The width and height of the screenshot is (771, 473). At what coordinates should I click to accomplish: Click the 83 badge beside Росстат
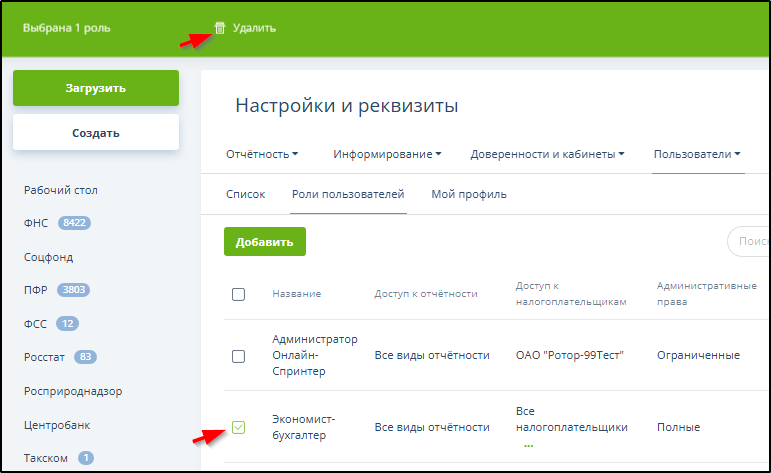click(x=86, y=357)
